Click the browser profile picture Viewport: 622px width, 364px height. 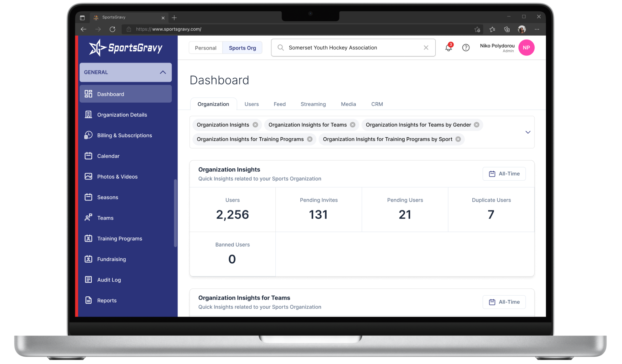522,29
